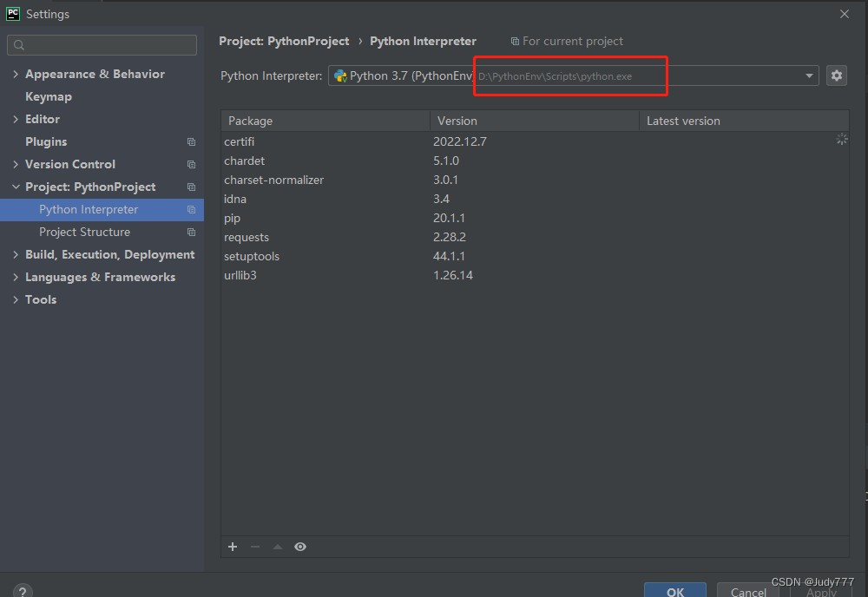The width and height of the screenshot is (868, 597).
Task: Collapse the Project: PythonProject section
Action: pyautogui.click(x=16, y=187)
